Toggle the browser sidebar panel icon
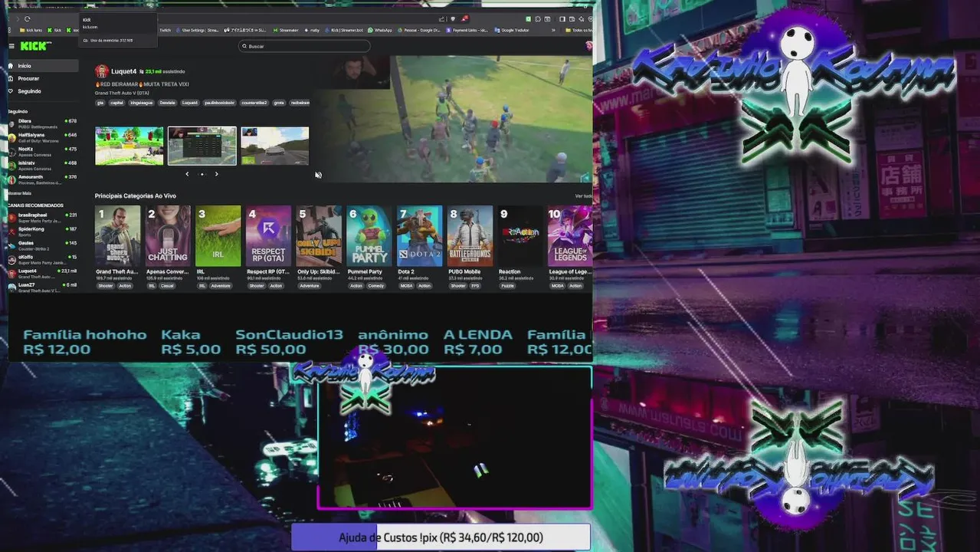 click(x=562, y=19)
